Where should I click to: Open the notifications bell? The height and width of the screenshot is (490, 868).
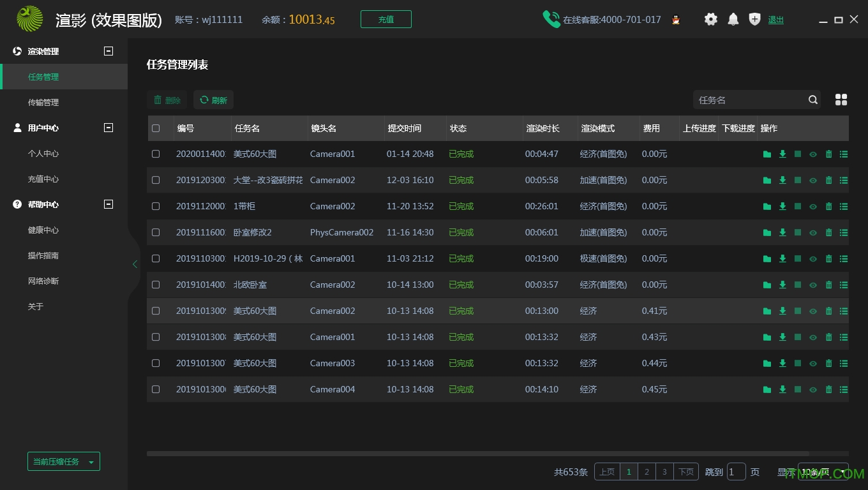733,19
